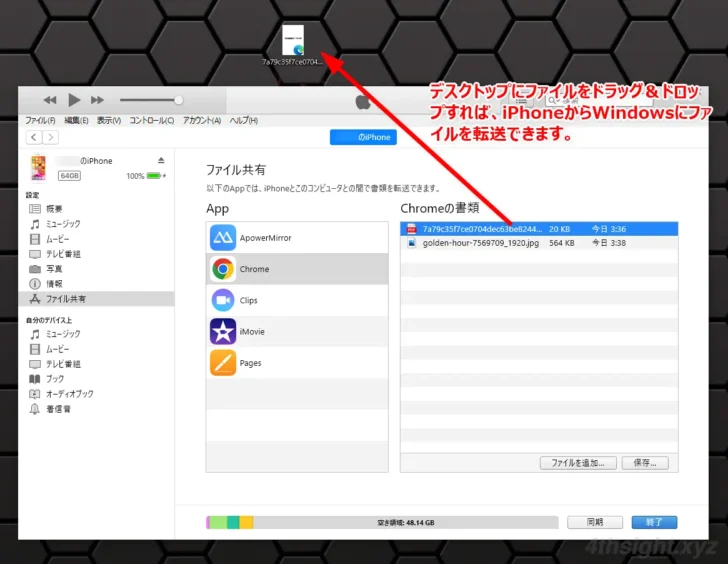Open the コントロール(C) menu
This screenshot has width=728, height=564.
pos(151,120)
